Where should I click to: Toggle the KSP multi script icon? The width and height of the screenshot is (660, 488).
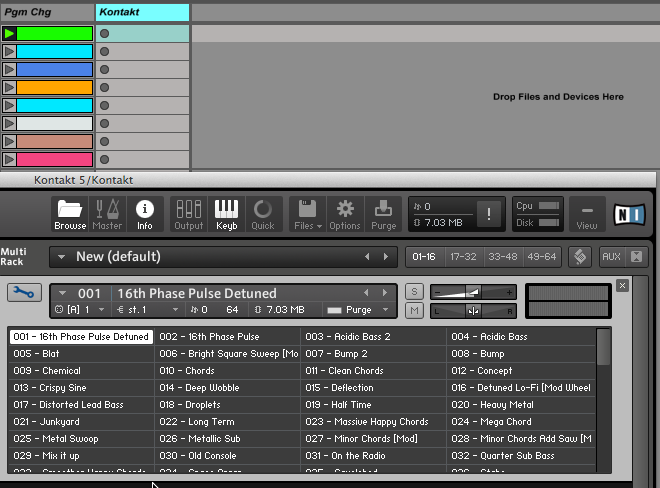click(x=580, y=256)
